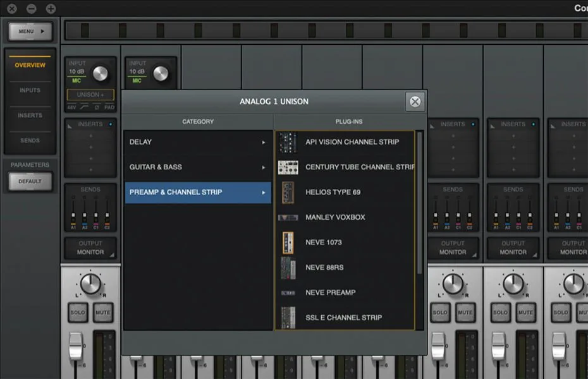Click the first channel's C1 send fader
Screen dimensions: 588x379
(95, 215)
